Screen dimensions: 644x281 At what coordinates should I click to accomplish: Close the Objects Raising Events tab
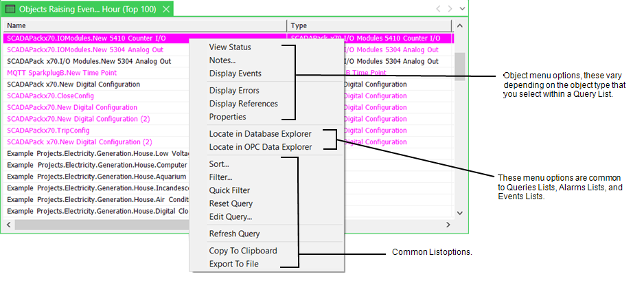(165, 9)
